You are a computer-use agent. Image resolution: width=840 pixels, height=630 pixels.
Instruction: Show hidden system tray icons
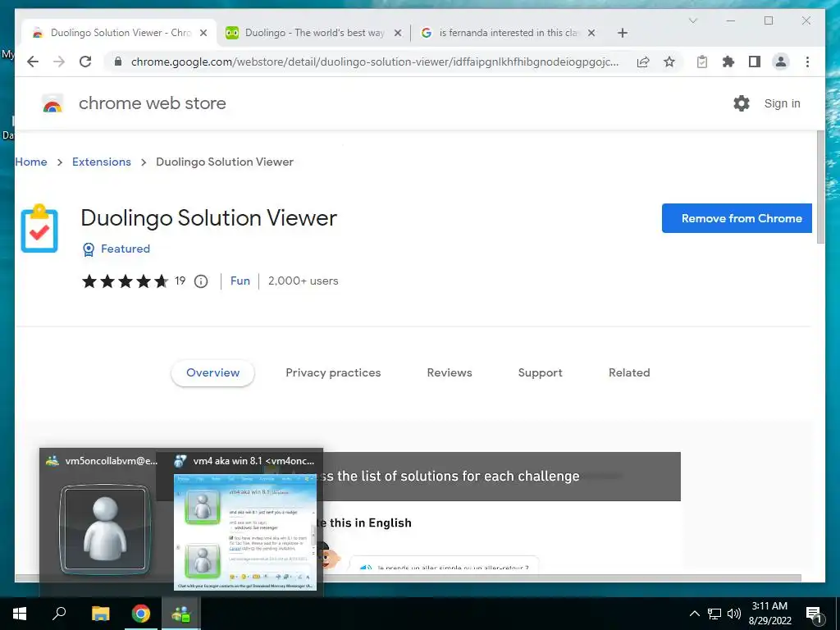point(694,614)
